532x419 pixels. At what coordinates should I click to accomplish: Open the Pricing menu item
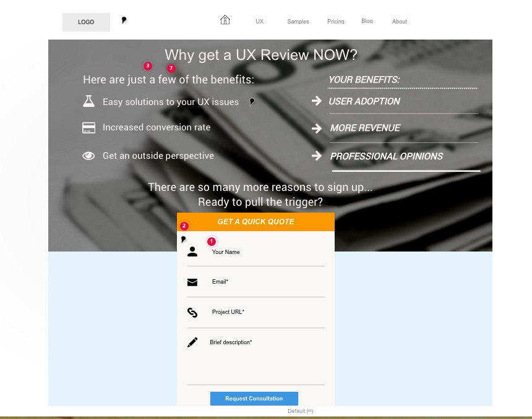click(x=335, y=22)
